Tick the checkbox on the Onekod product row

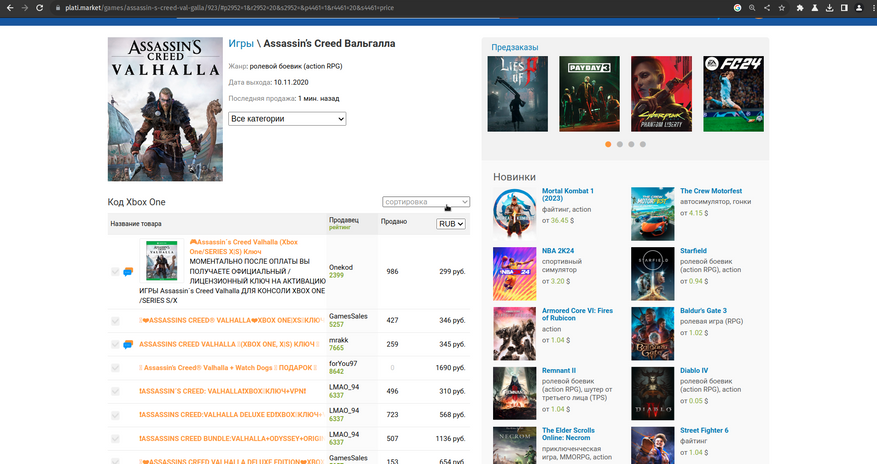click(115, 272)
